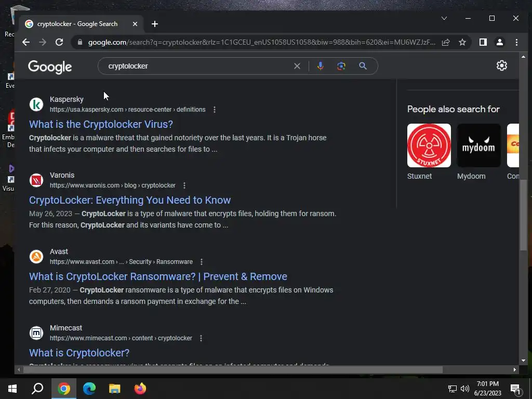Open the Windows Start menu

[12, 389]
